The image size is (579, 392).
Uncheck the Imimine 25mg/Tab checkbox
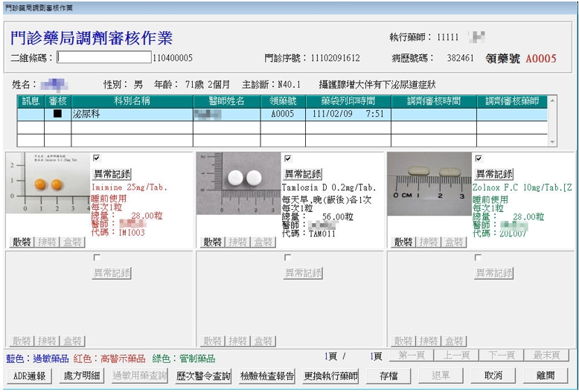[97, 158]
